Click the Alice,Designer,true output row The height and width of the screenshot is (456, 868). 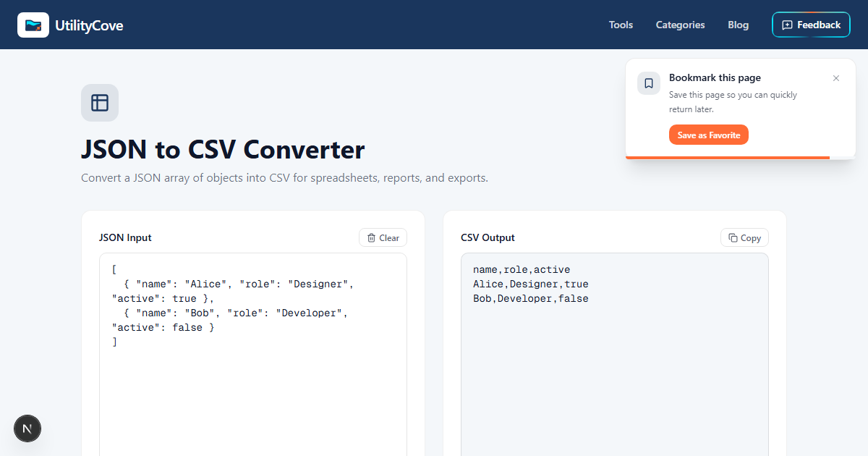(531, 284)
